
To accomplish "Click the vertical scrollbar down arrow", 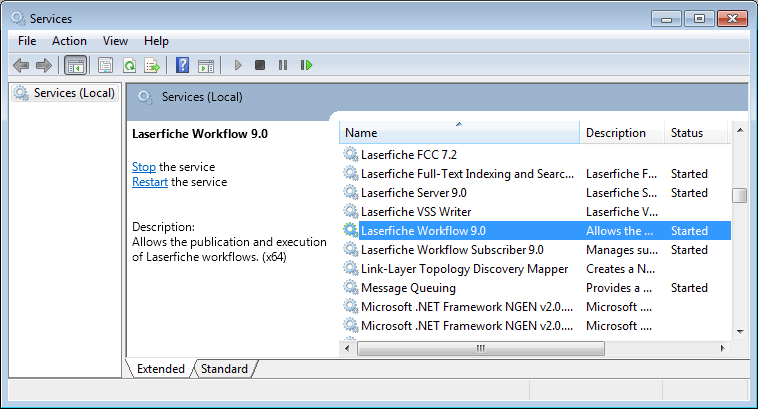I will tap(740, 330).
